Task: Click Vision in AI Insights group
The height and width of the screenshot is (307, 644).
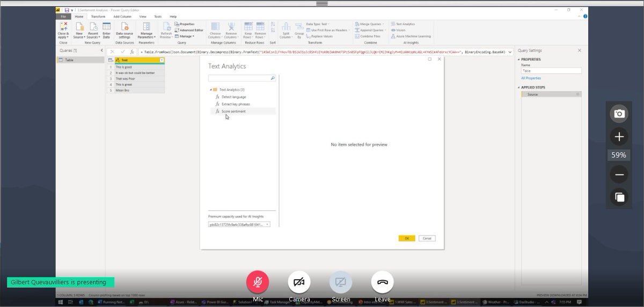Action: coord(398,30)
